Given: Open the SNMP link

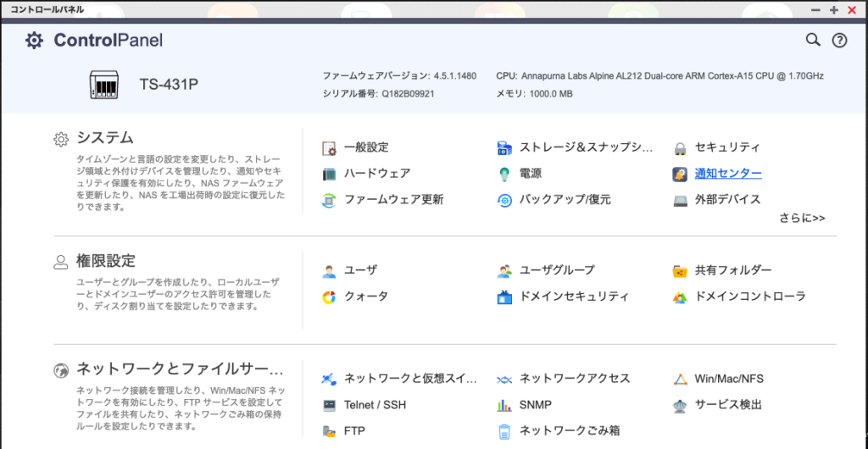Looking at the screenshot, I should (536, 405).
